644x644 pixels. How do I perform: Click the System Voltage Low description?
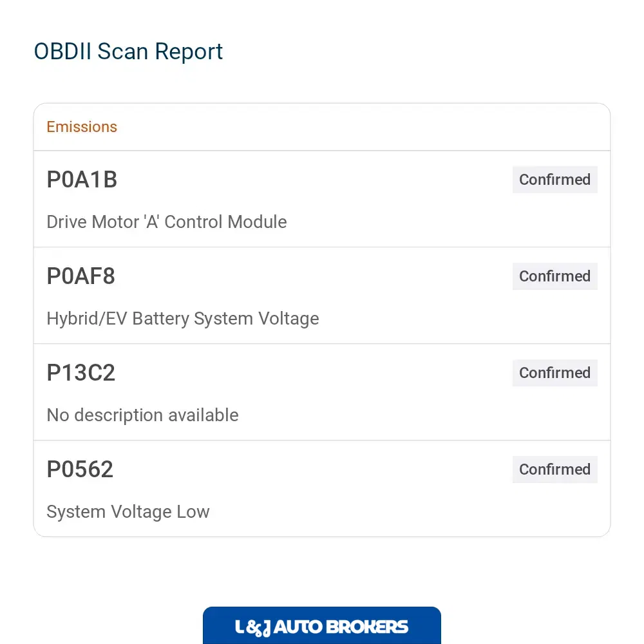coord(128,512)
